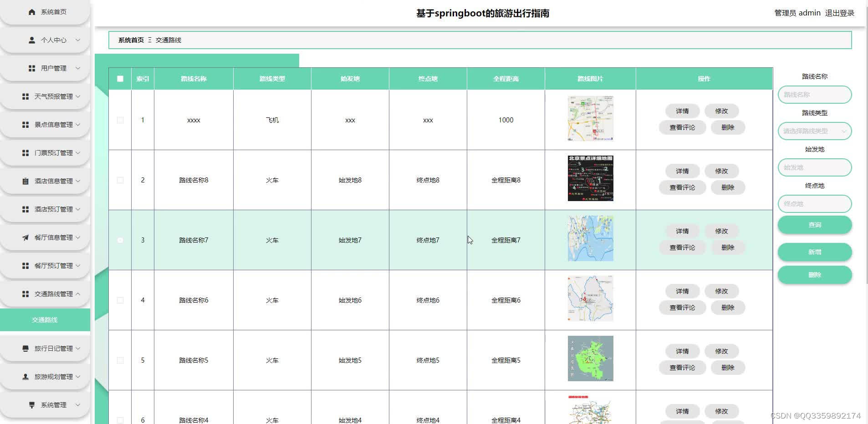Click 详情 for row xxxx
The image size is (868, 424).
[682, 111]
